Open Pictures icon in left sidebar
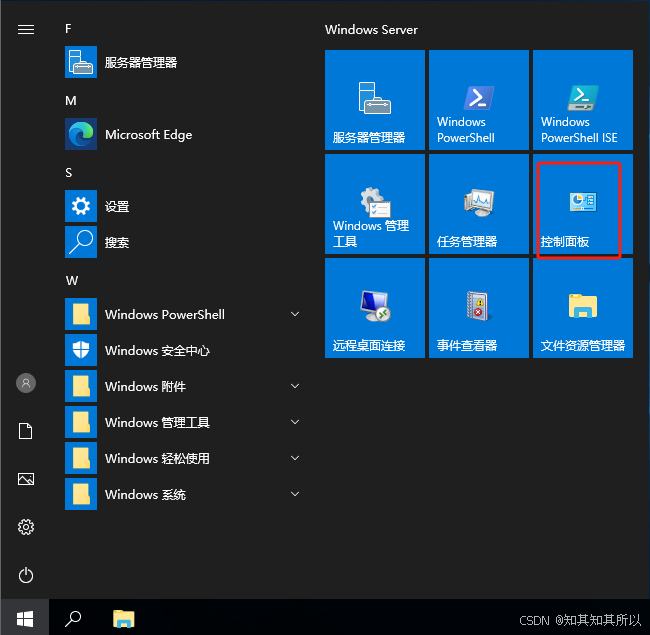Screen dimensions: 650x635 pyautogui.click(x=26, y=479)
